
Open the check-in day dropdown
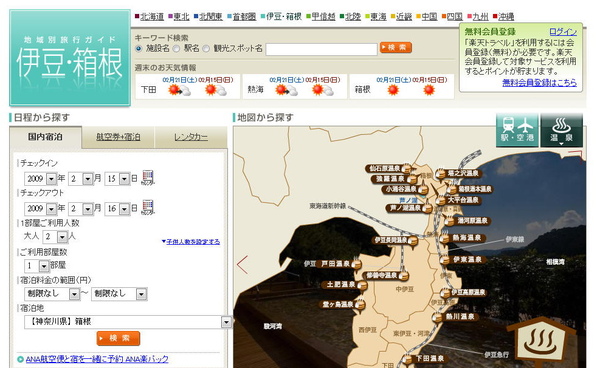(124, 179)
